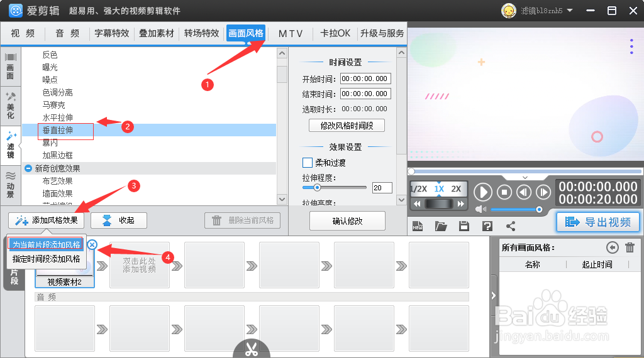Enable 柔和过渡 checkbox
The image size is (644, 358).
pos(307,163)
